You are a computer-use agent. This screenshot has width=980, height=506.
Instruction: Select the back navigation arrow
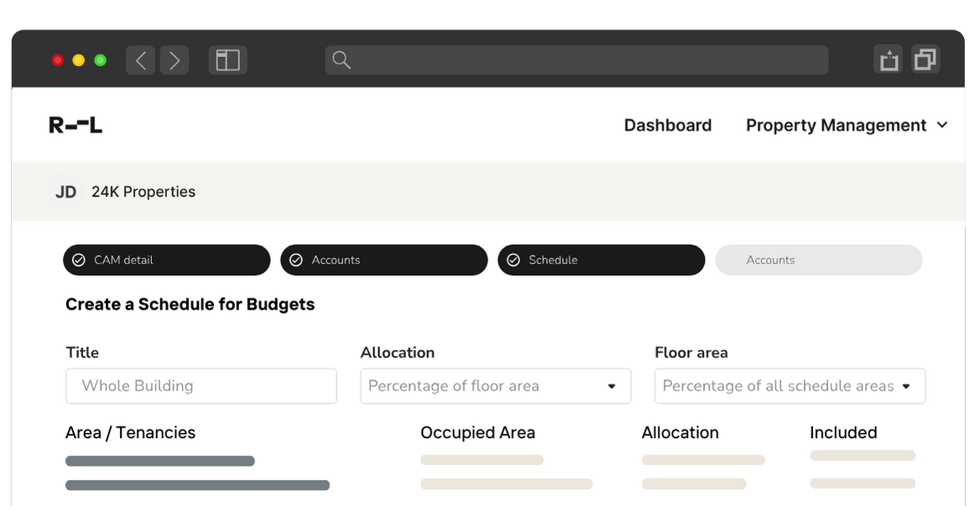pos(139,60)
